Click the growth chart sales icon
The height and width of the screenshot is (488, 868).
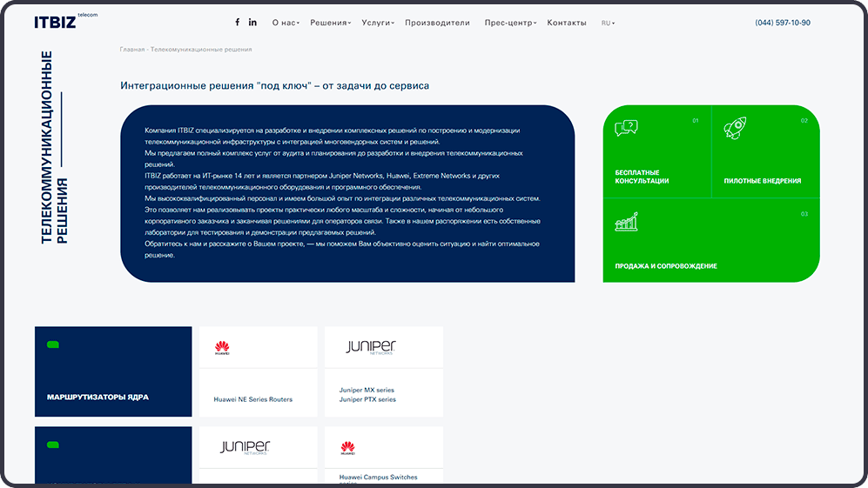pyautogui.click(x=626, y=221)
